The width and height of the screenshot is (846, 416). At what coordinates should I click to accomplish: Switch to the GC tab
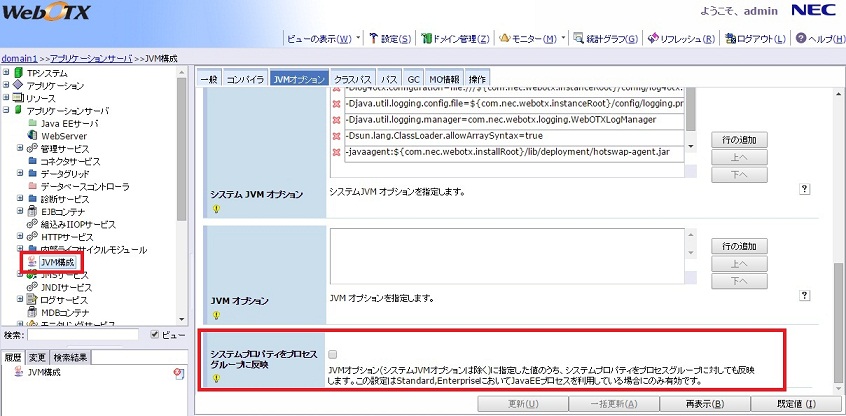coord(413,79)
